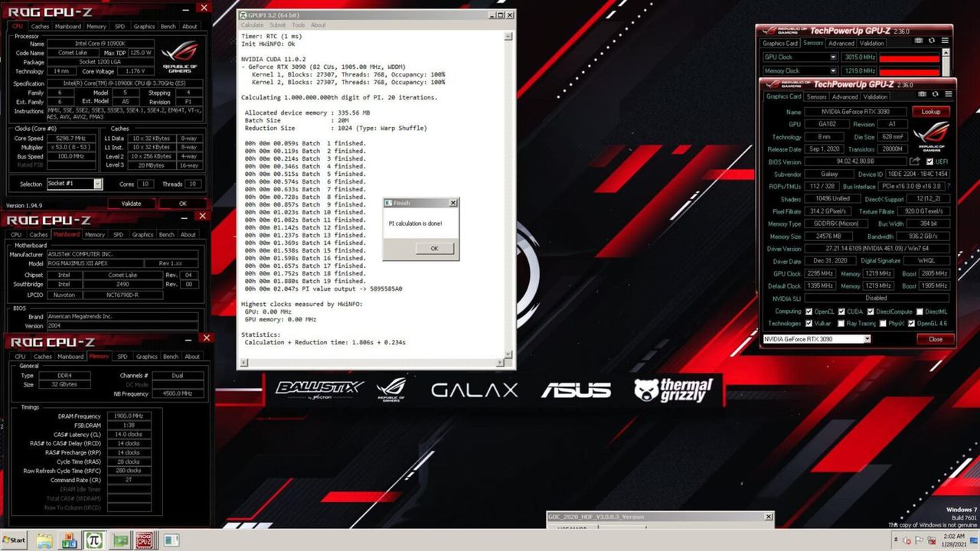Click the camera icon in the GPU-Z Sensors window
This screenshot has width=980, height=551.
tap(919, 41)
